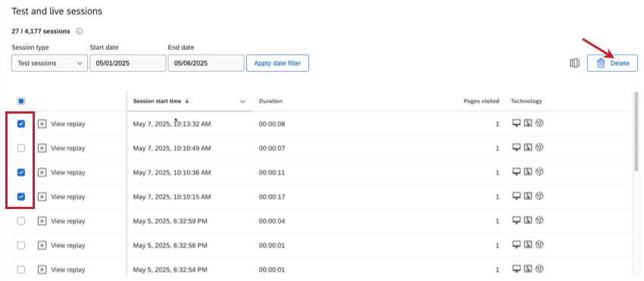The width and height of the screenshot is (644, 281).
Task: View replay for 10:10:36 AM session
Action: [x=61, y=173]
